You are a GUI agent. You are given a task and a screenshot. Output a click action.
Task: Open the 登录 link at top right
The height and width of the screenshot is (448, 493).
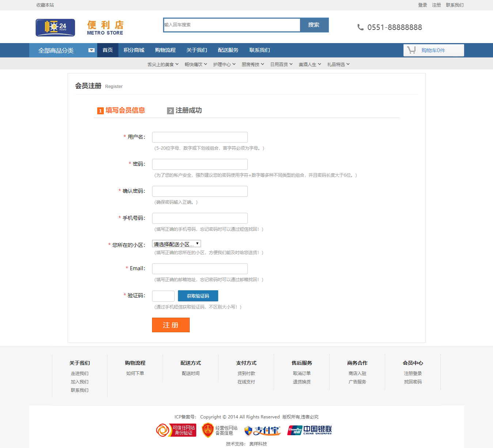pos(422,5)
